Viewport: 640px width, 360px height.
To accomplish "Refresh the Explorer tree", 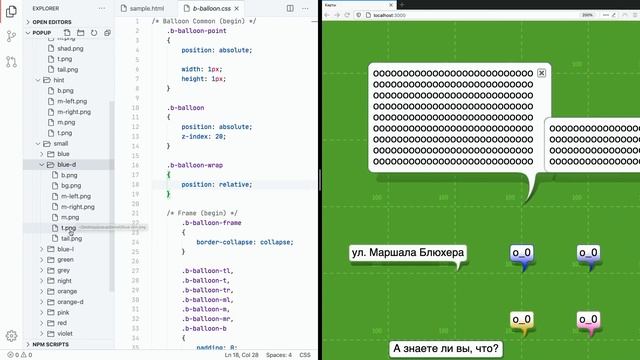I will coord(94,33).
